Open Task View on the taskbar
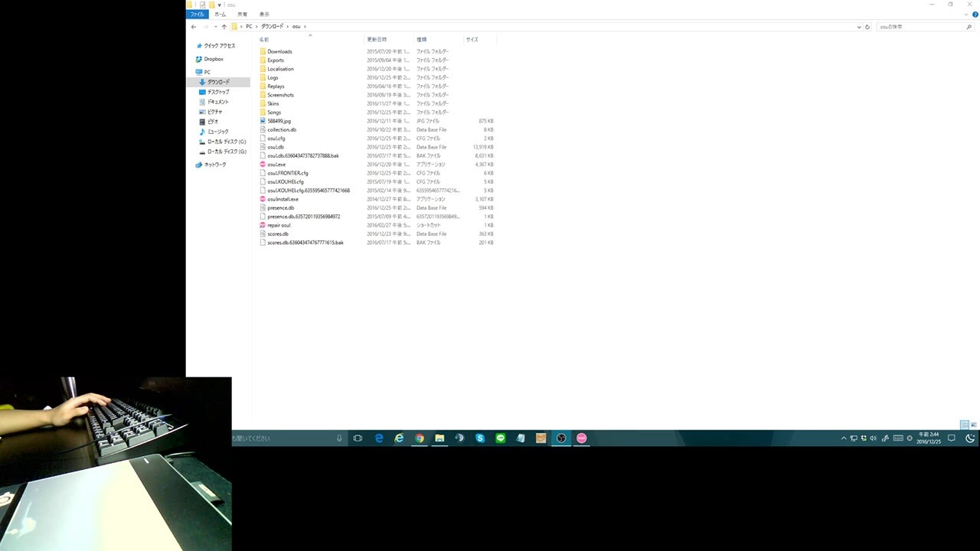Screen dimensions: 980x551 358,438
